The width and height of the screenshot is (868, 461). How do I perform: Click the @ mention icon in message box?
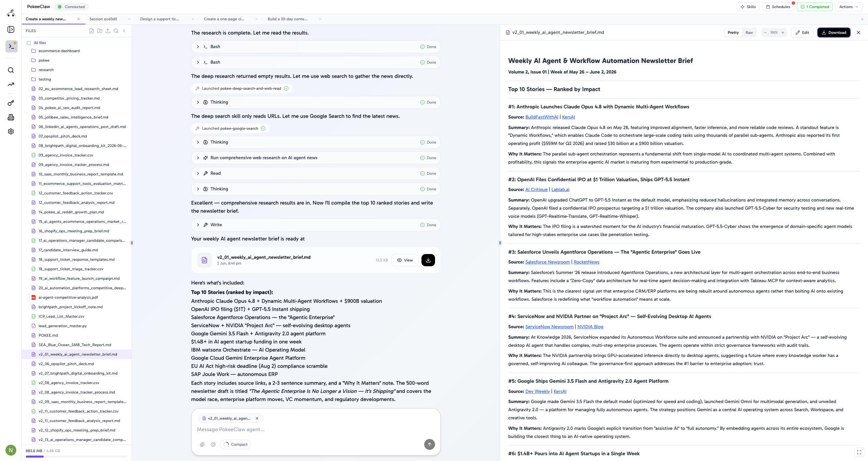(x=213, y=444)
